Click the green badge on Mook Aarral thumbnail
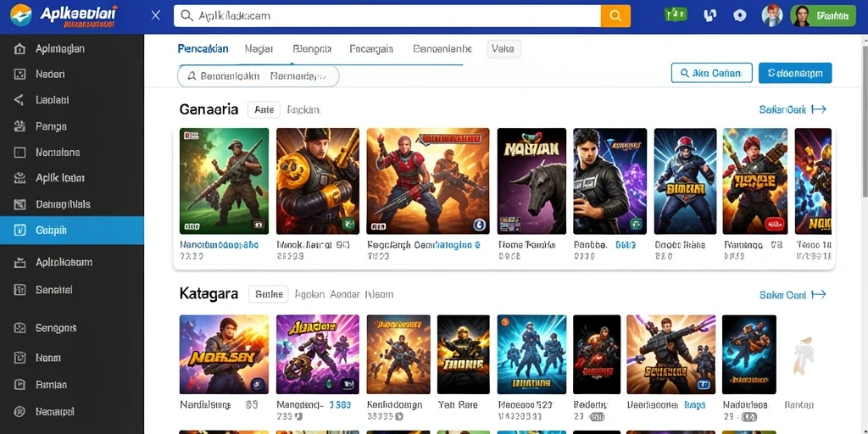 [x=348, y=224]
